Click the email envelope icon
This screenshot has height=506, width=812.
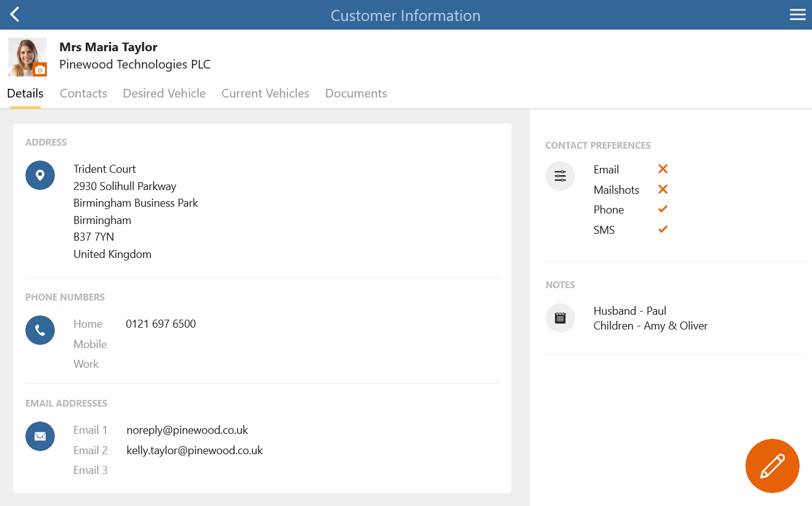[x=40, y=436]
